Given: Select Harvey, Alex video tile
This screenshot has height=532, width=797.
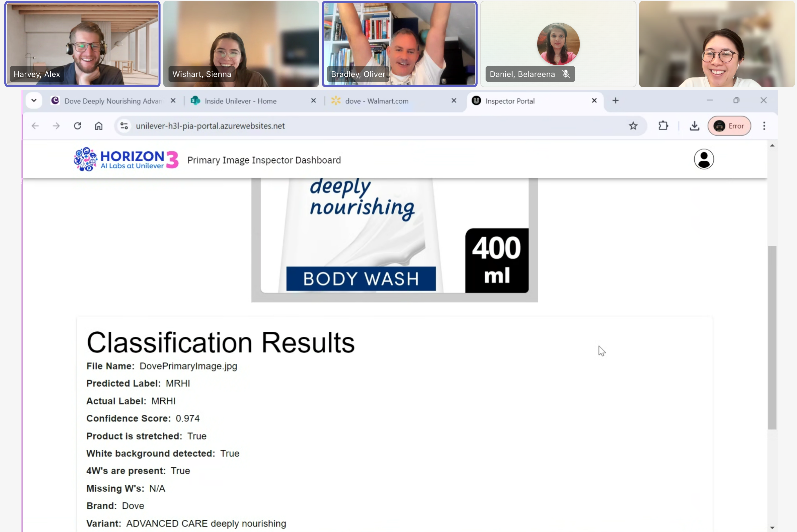Looking at the screenshot, I should tap(82, 44).
